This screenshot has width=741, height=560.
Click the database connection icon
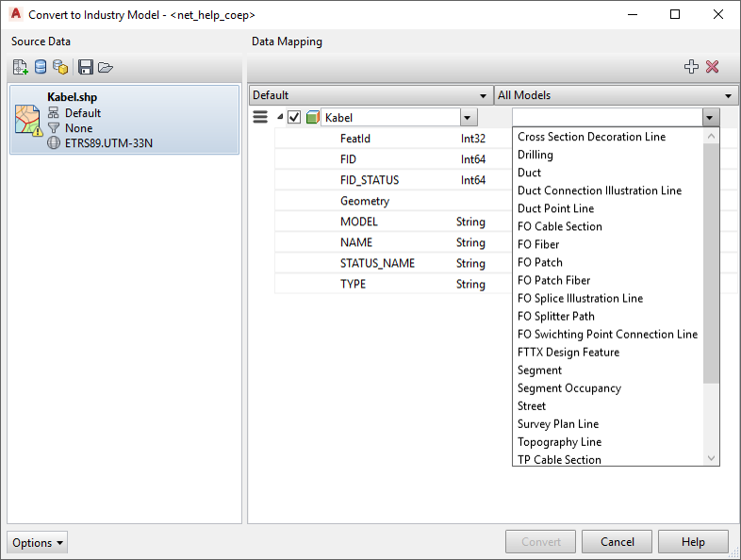[41, 67]
